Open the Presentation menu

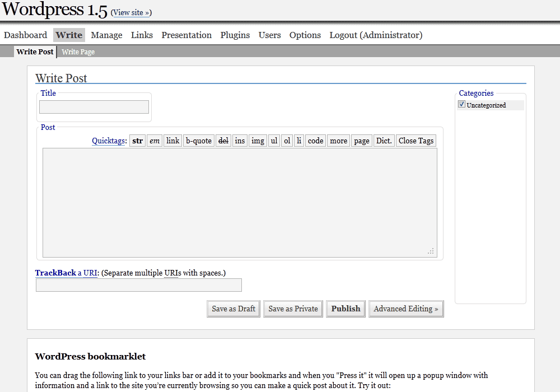pos(186,35)
